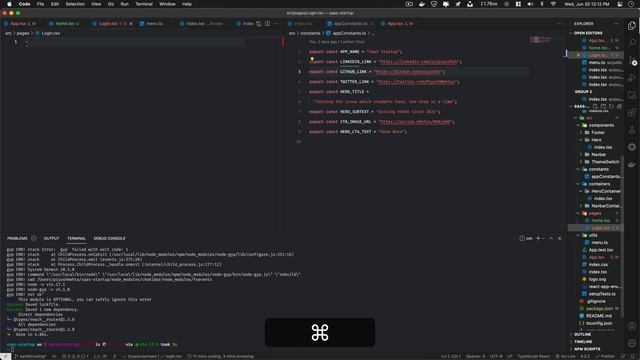Open Apple menu in the menu bar
Viewport: 640px width, 360px height.
pyautogui.click(x=9, y=4)
